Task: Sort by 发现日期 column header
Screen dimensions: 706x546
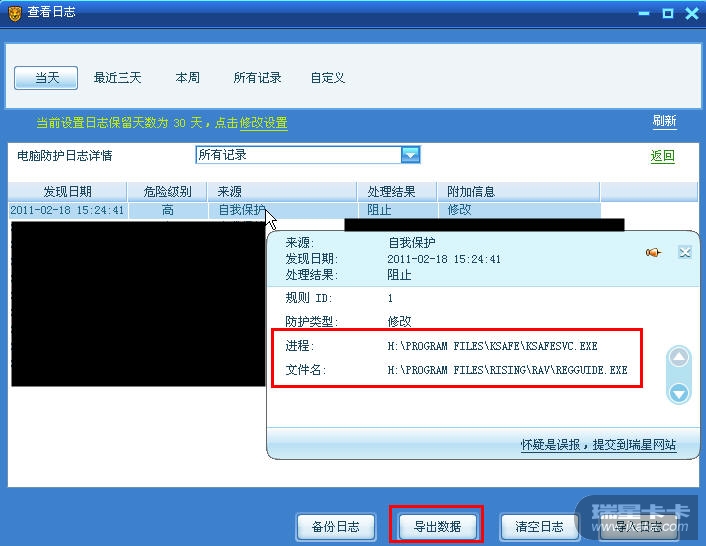Action: point(68,192)
